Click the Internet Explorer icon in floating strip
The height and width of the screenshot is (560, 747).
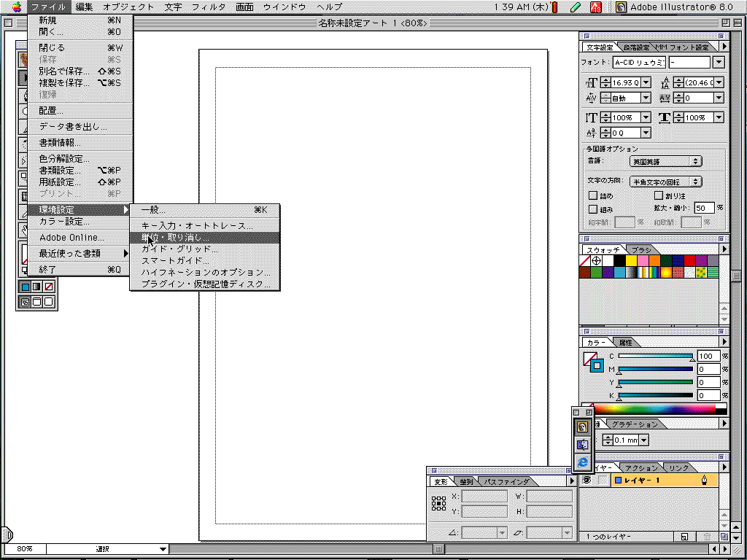tap(582, 462)
